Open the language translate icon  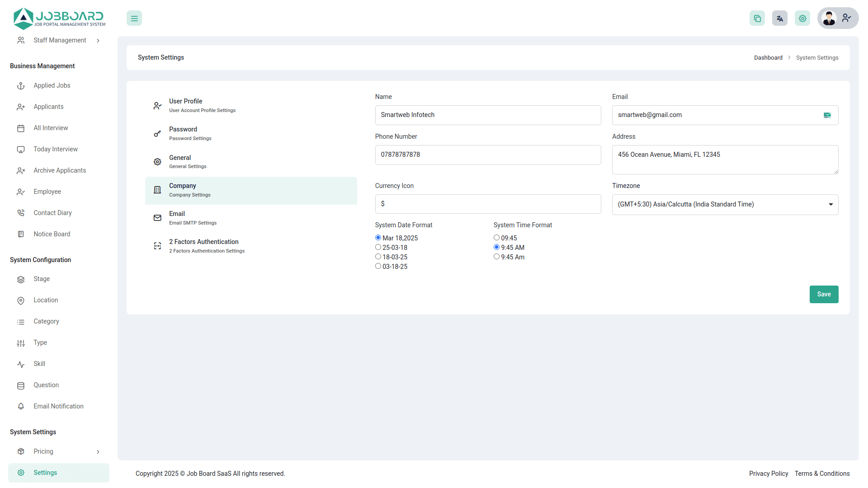[780, 19]
